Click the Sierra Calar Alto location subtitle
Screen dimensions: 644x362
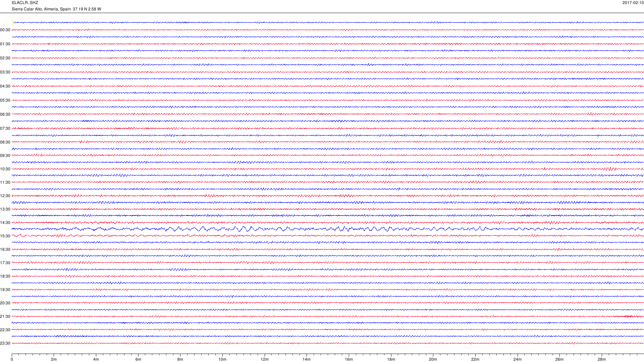56,9
